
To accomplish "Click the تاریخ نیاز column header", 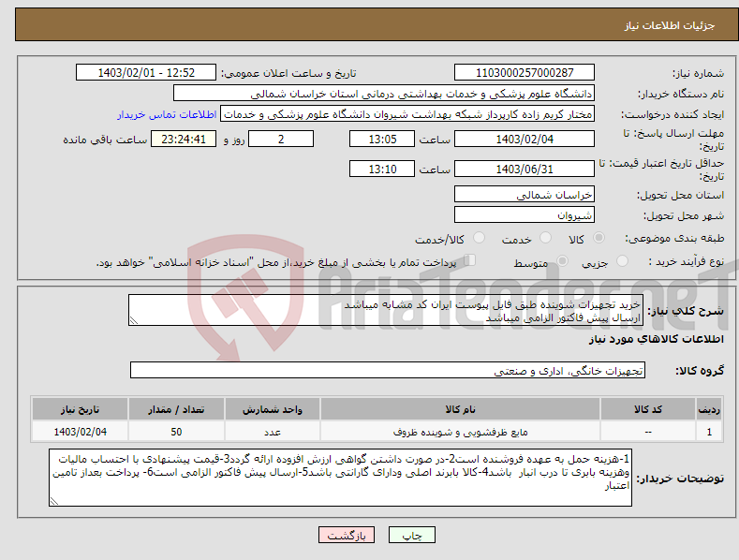I will pyautogui.click(x=81, y=409).
